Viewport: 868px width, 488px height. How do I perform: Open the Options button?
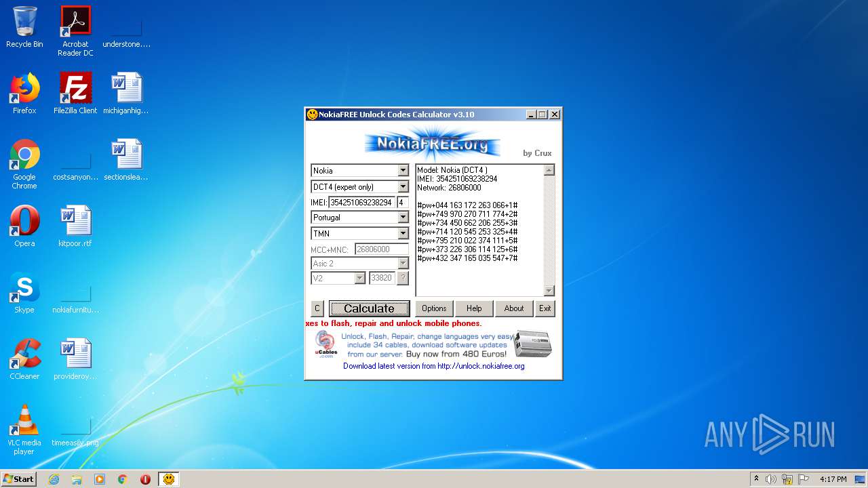(x=434, y=308)
